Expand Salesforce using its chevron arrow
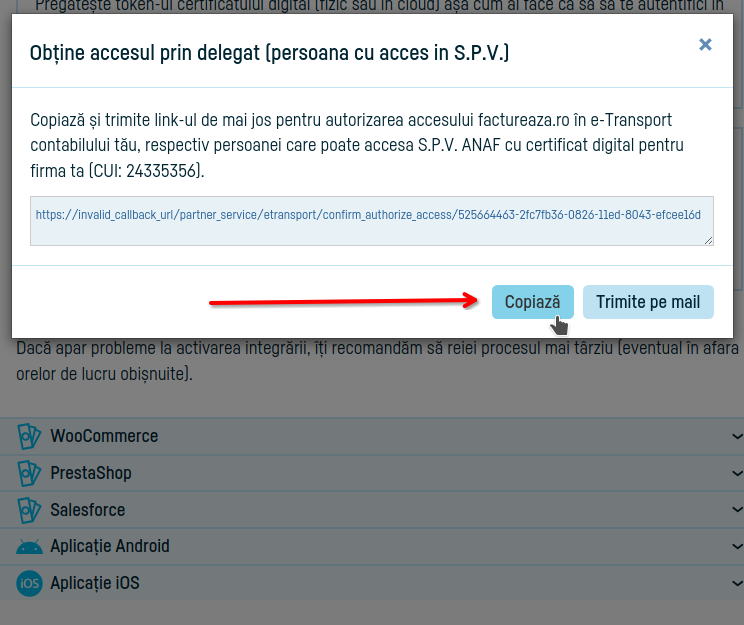 coord(737,510)
